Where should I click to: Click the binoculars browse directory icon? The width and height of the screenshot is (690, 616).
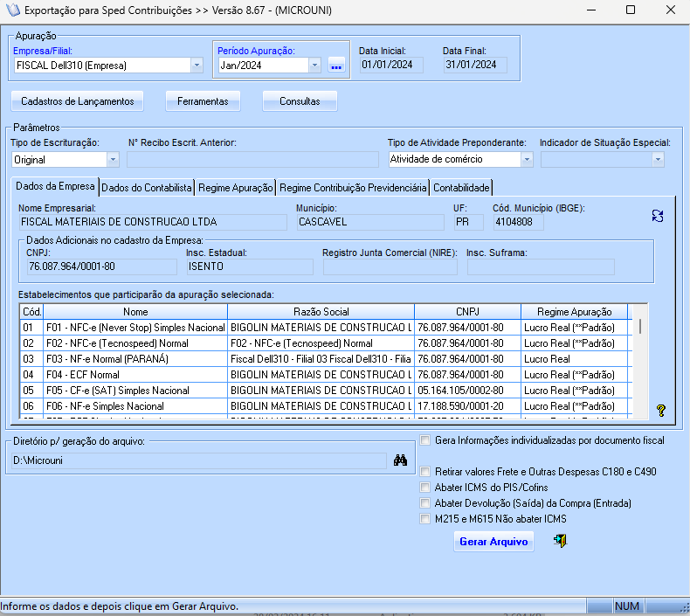pyautogui.click(x=400, y=460)
